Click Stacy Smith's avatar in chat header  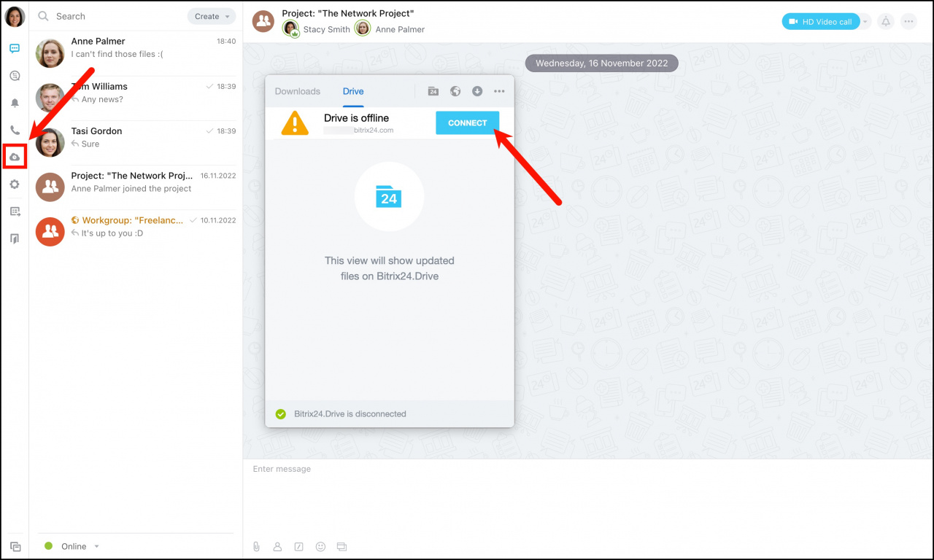tap(291, 28)
